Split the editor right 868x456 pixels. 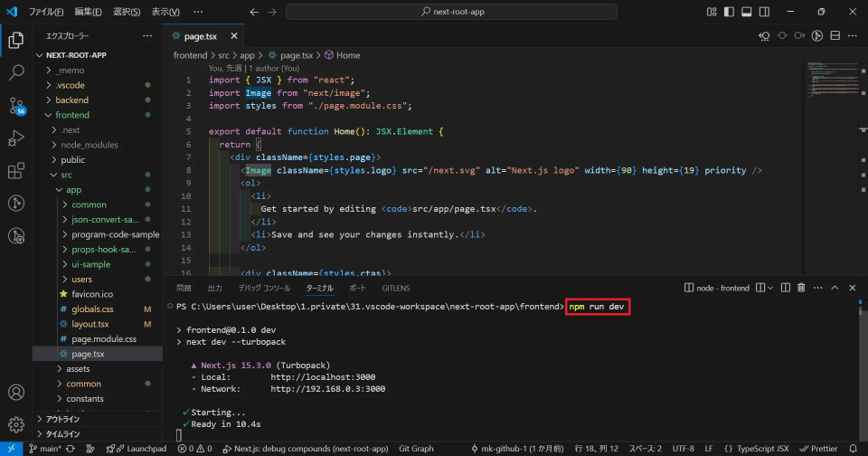835,36
